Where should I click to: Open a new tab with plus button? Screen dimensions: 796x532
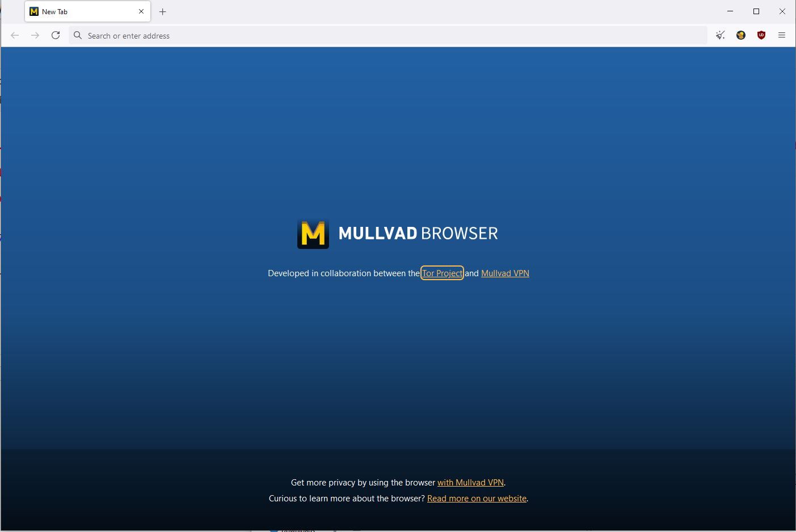pyautogui.click(x=163, y=11)
